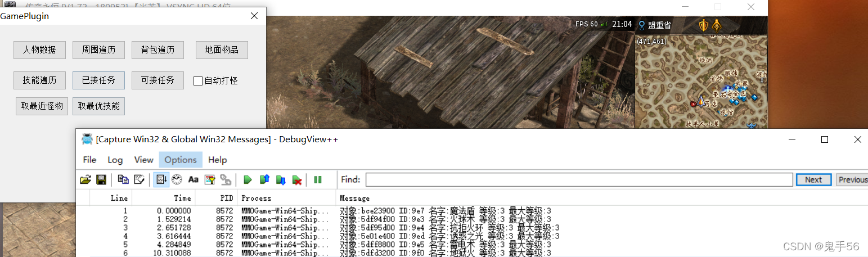
Task: Click the 人物数据 button in GamePlugin
Action: pyautogui.click(x=39, y=50)
